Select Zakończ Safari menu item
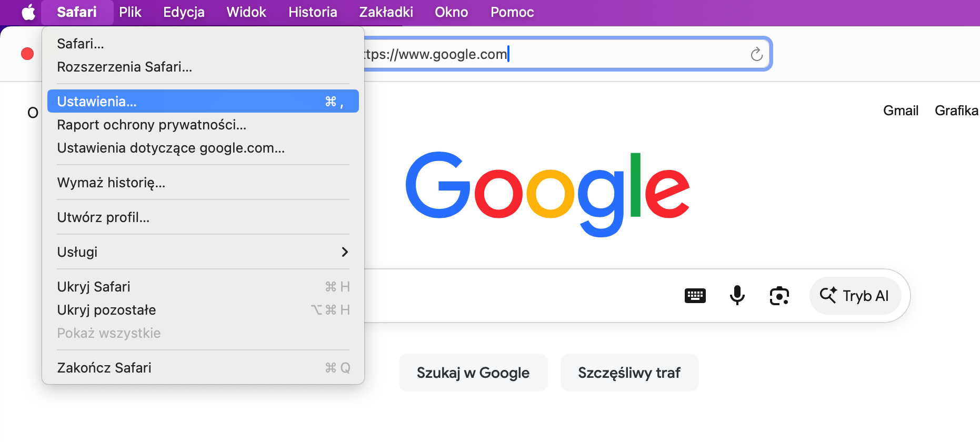Viewport: 980px width, 442px height. pyautogui.click(x=203, y=368)
